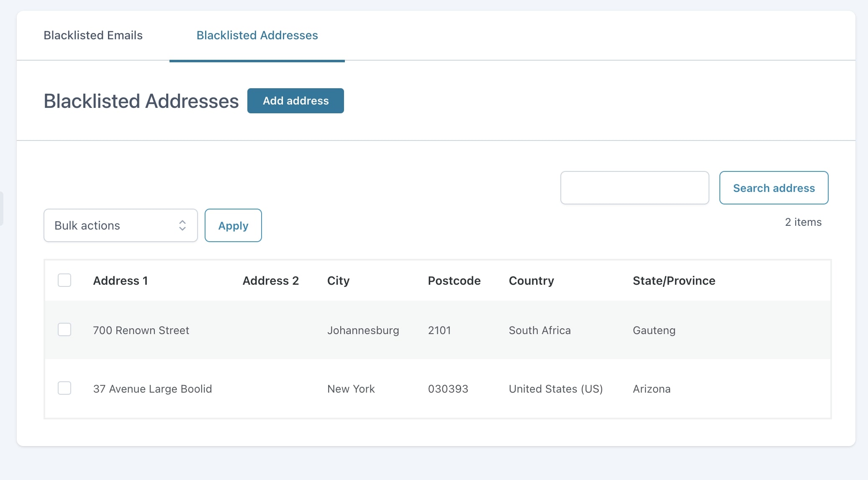868x480 pixels.
Task: Click the Postcode column header
Action: click(454, 281)
